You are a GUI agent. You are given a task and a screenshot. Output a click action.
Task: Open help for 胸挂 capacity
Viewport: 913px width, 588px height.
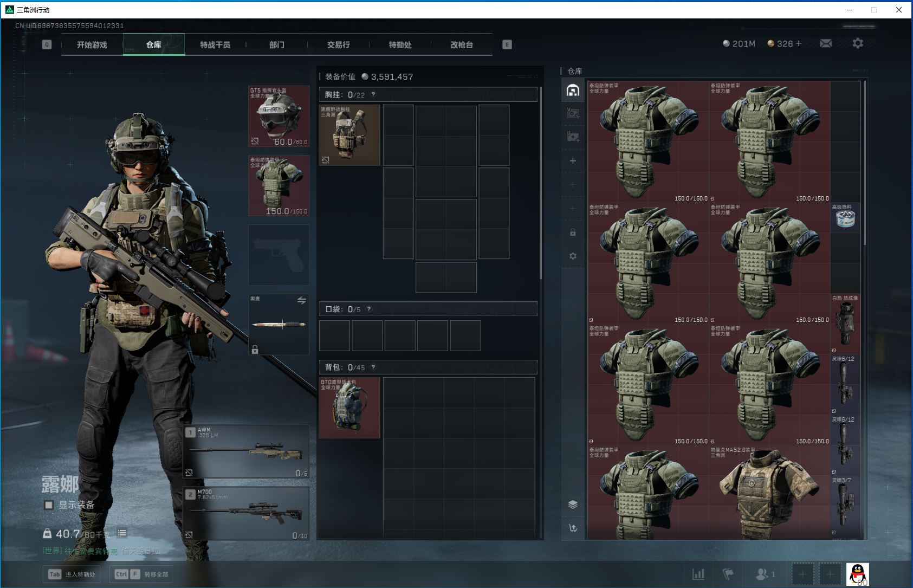point(373,94)
